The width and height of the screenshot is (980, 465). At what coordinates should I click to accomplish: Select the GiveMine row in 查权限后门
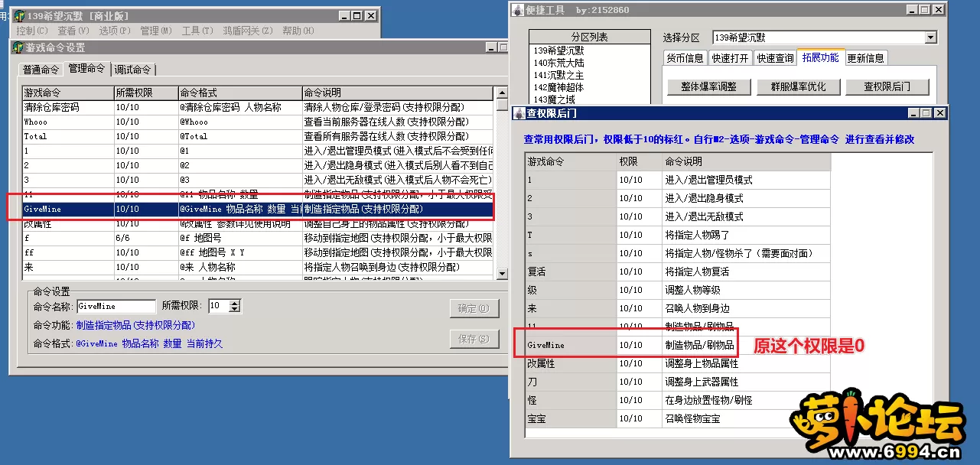click(x=678, y=345)
